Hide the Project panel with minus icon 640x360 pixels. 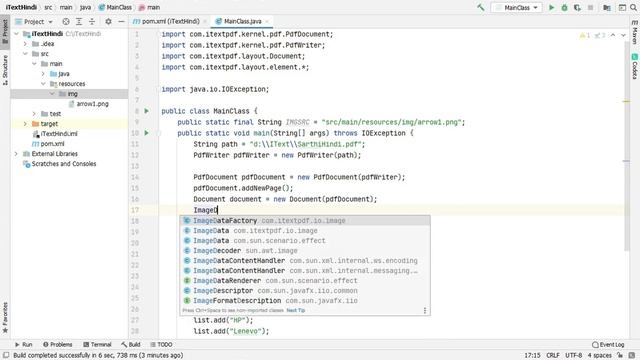(121, 21)
